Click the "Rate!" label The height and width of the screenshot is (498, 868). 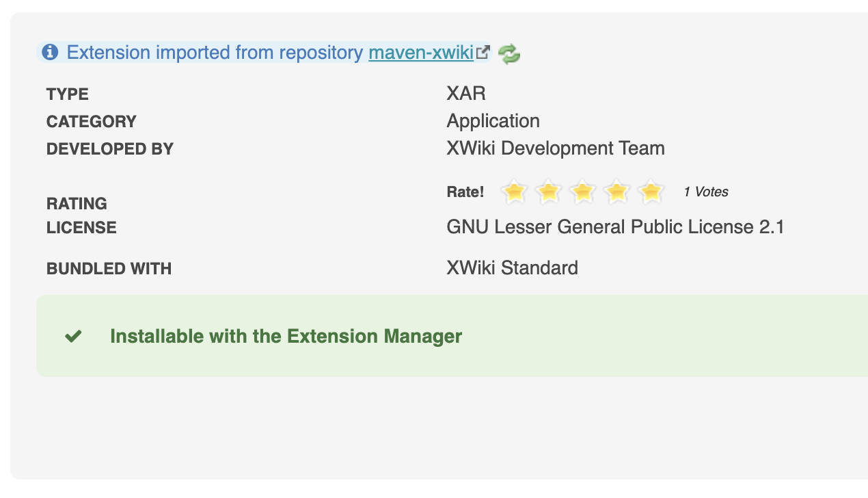coord(465,192)
